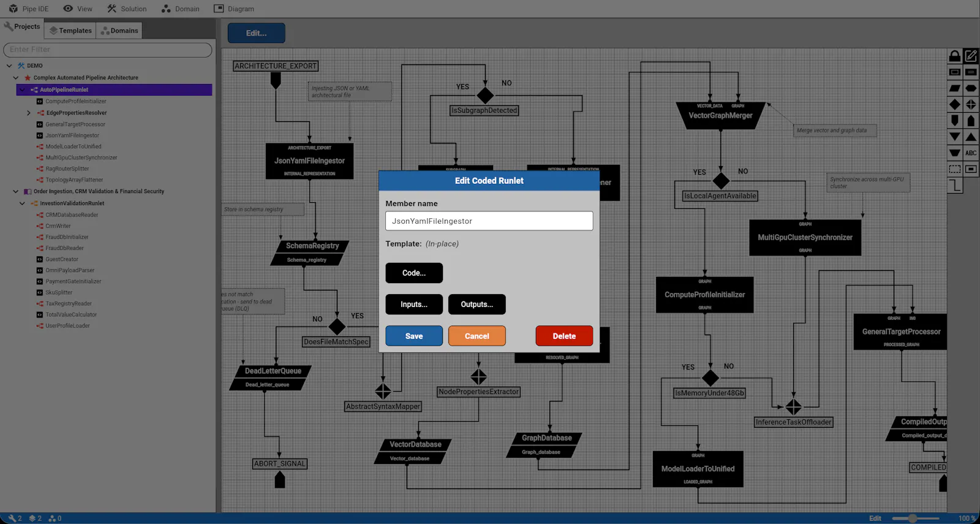Expand the EdgePropertiesResolver tree item
This screenshot has height=524, width=980.
coord(28,113)
